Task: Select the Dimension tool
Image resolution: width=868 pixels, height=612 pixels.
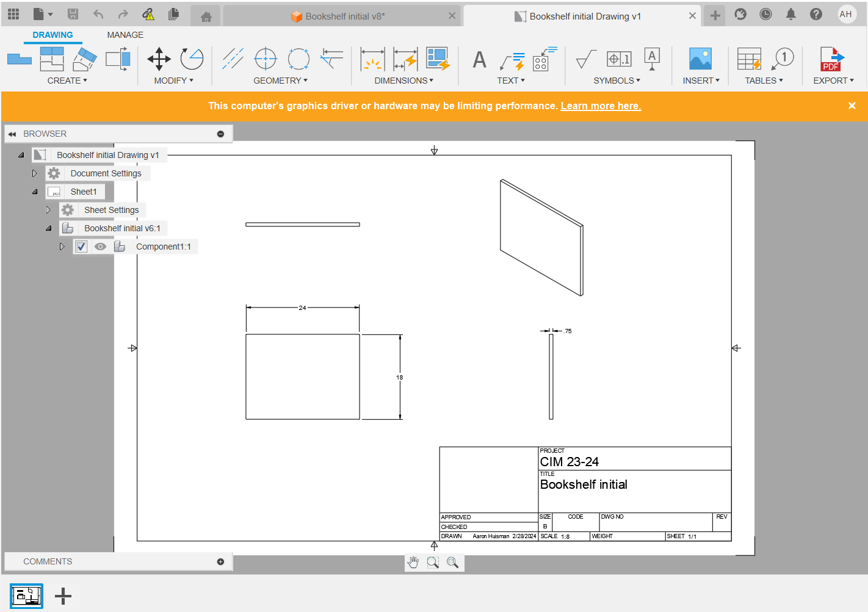Action: pos(372,59)
